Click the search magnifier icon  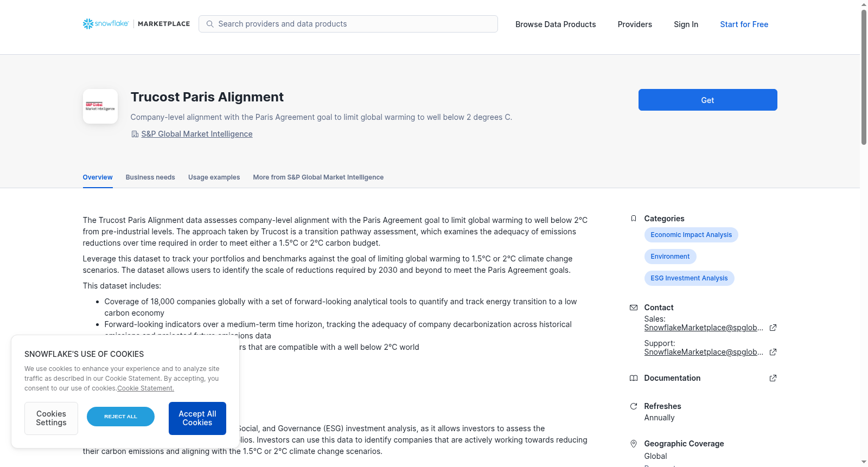(x=210, y=24)
